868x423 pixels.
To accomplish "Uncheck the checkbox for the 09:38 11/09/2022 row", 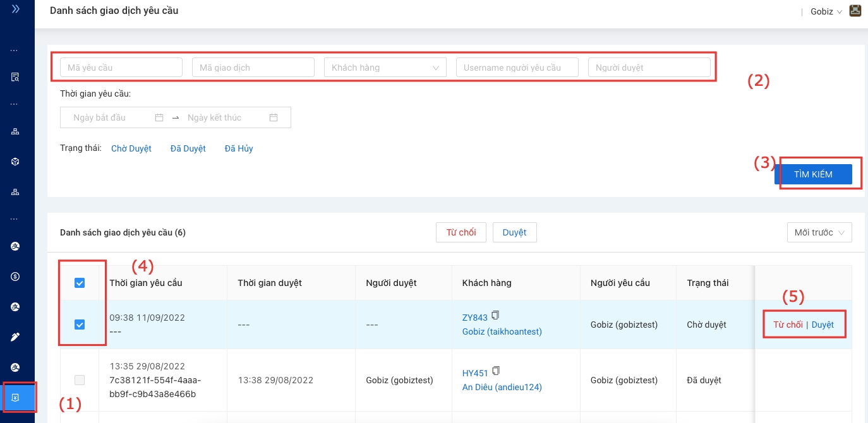I will tap(80, 325).
